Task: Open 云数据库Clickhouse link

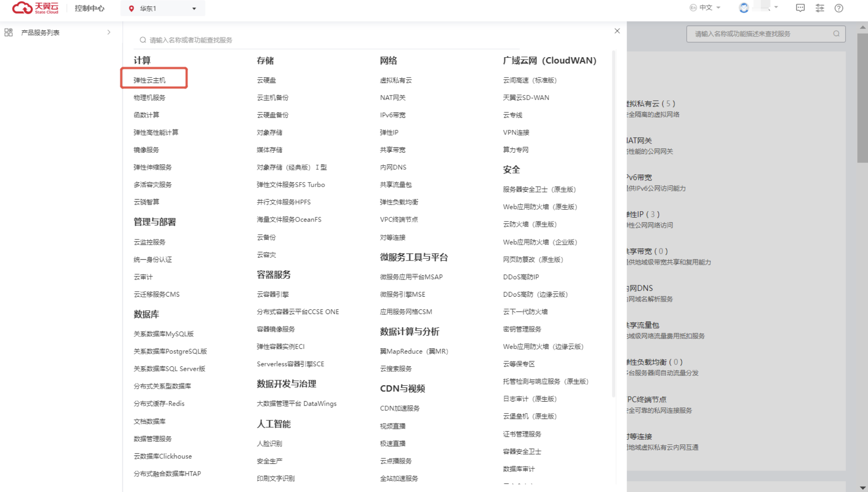Action: pyautogui.click(x=163, y=456)
